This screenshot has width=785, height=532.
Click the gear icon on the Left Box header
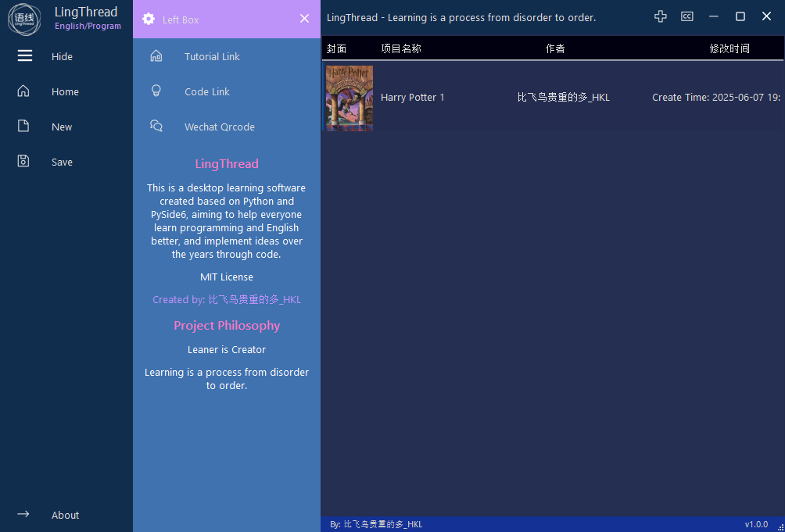pyautogui.click(x=147, y=19)
